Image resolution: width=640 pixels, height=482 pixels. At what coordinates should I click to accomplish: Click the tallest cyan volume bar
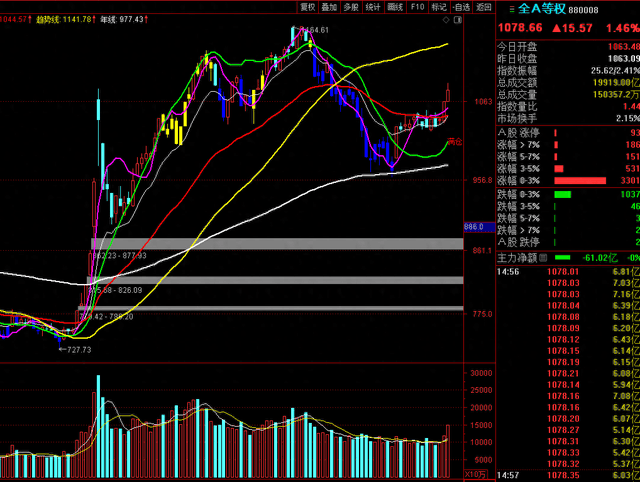point(98,426)
